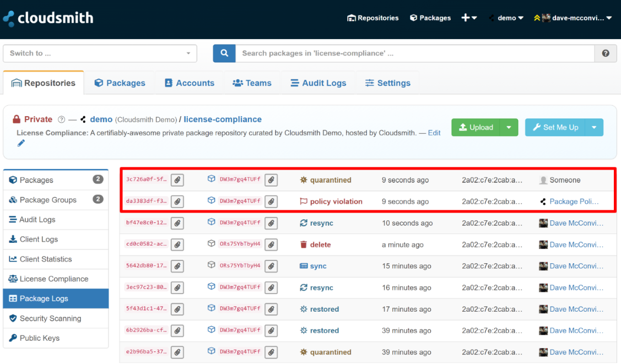Expand the Set Me Up dropdown arrow
Viewport: 621px width, 364px height.
click(x=594, y=127)
